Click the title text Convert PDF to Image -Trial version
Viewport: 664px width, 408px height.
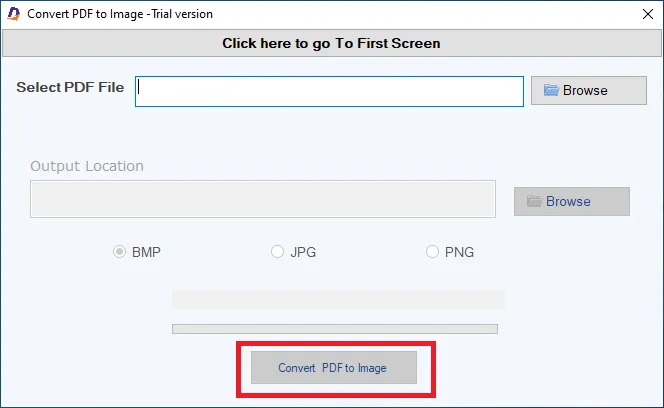120,14
